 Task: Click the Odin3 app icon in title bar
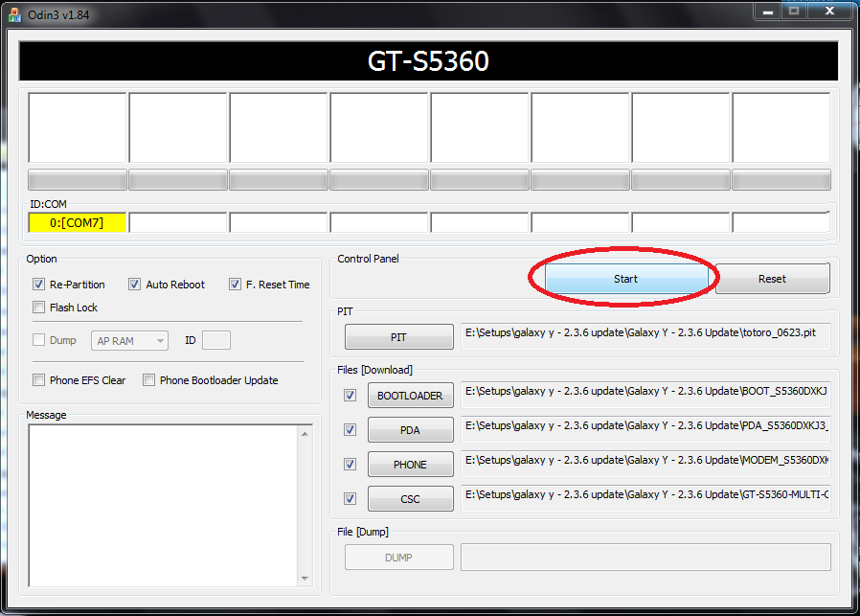point(14,14)
